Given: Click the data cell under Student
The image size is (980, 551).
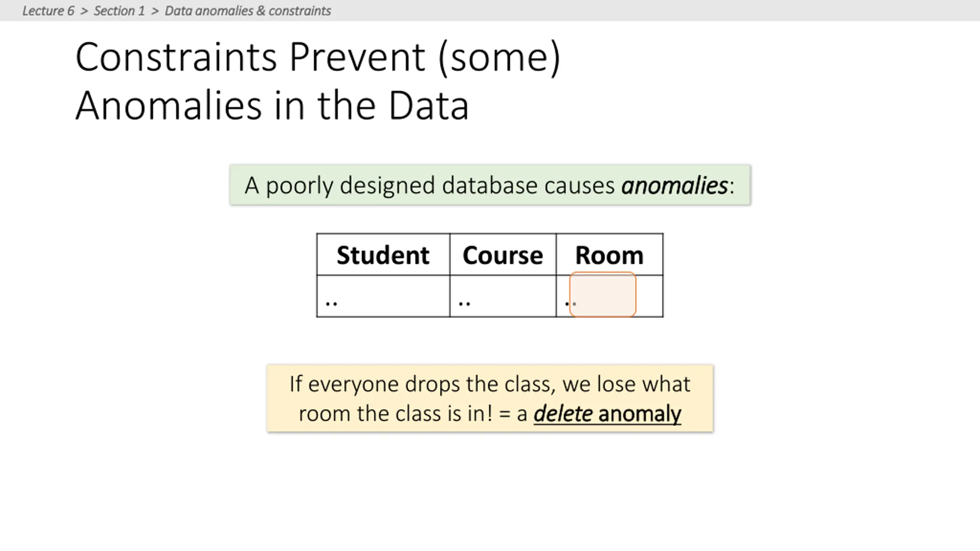Looking at the screenshot, I should (x=383, y=296).
